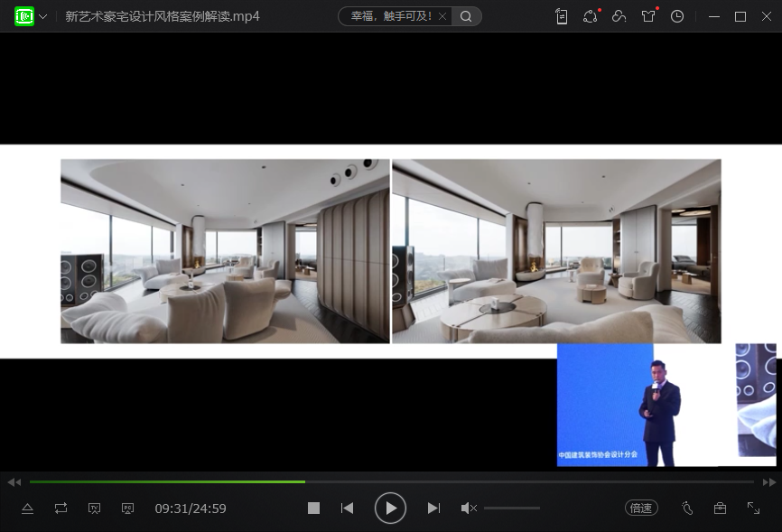Open play history clock icon

point(676,16)
